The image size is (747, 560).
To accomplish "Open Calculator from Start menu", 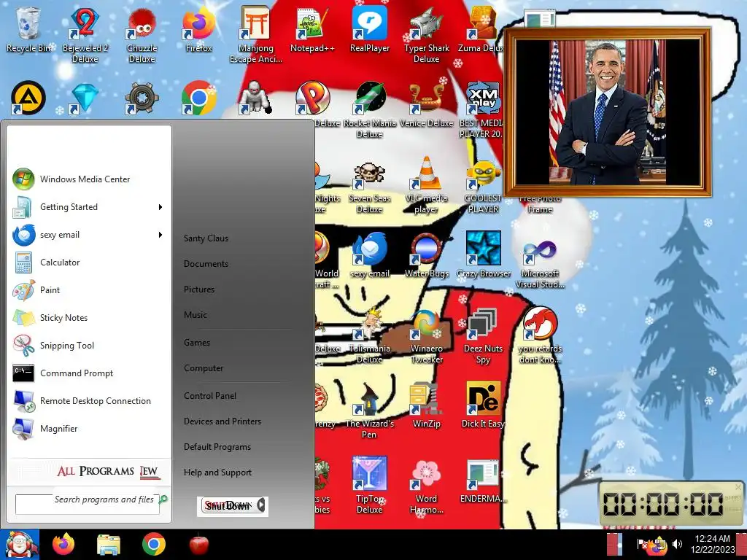I will 88,262.
